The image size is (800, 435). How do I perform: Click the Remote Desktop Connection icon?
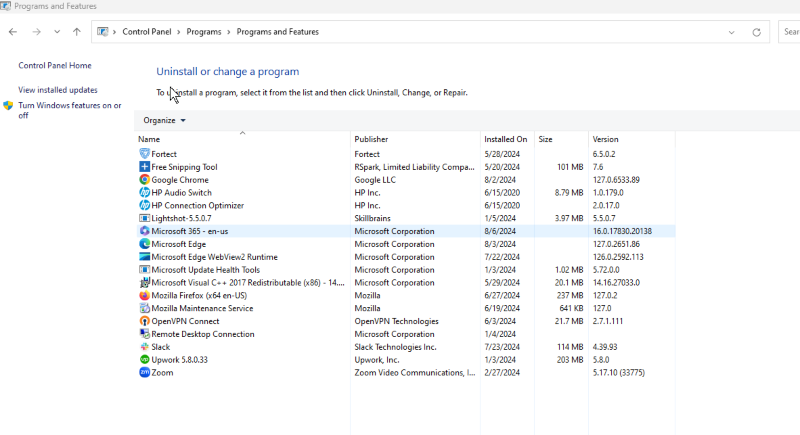144,334
